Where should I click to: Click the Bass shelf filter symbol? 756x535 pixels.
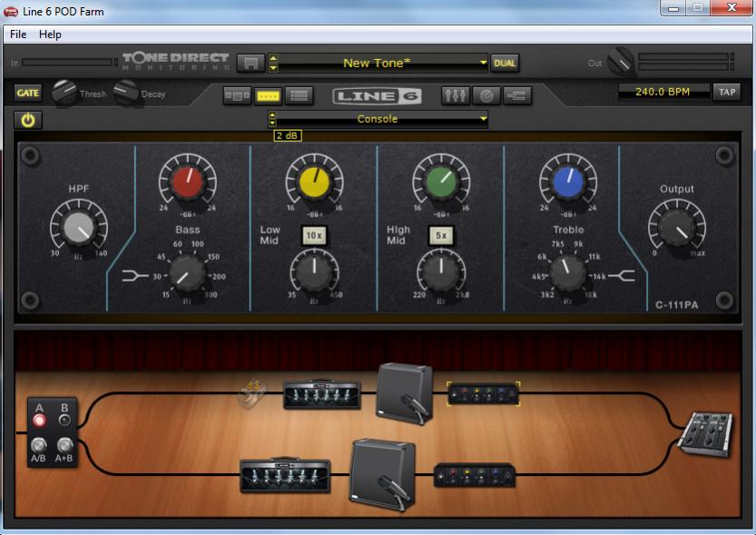[134, 275]
